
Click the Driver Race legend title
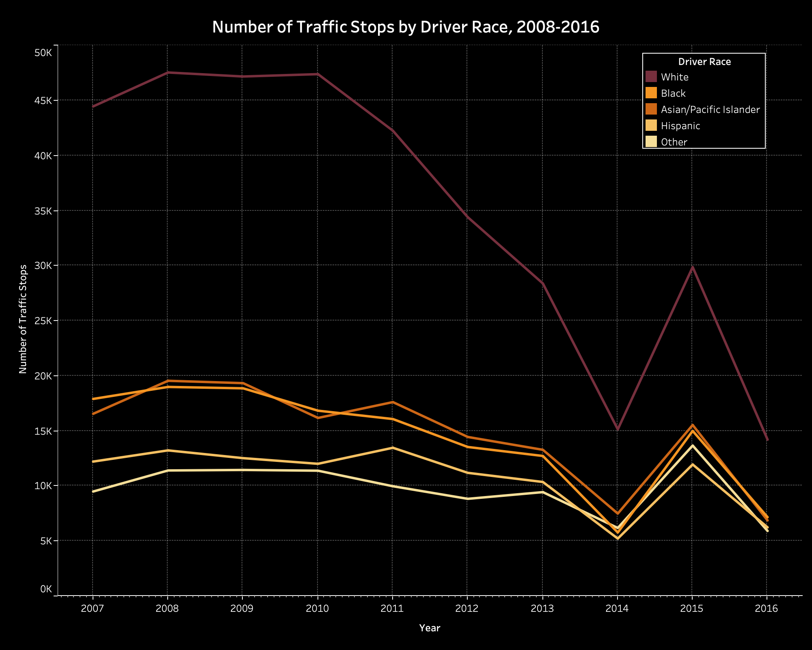tap(704, 62)
